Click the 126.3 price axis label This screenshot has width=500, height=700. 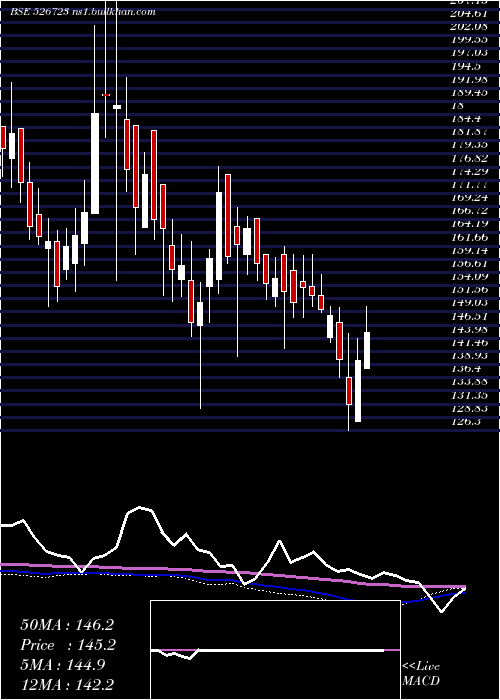coord(466,421)
